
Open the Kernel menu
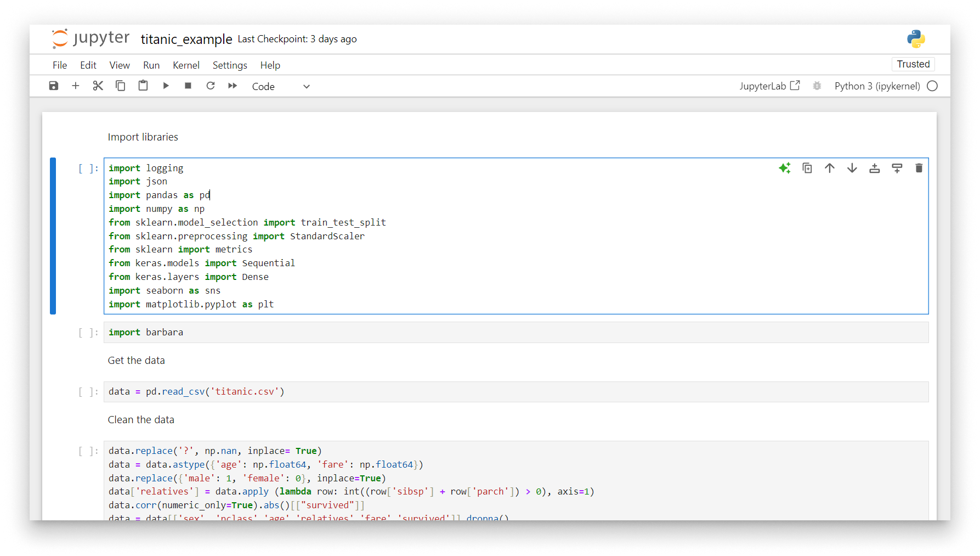point(186,65)
